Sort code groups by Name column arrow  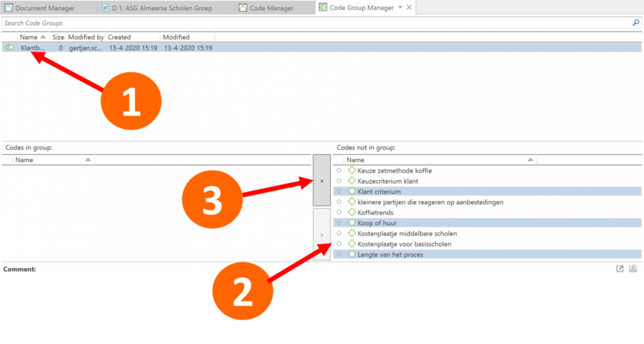click(43, 37)
